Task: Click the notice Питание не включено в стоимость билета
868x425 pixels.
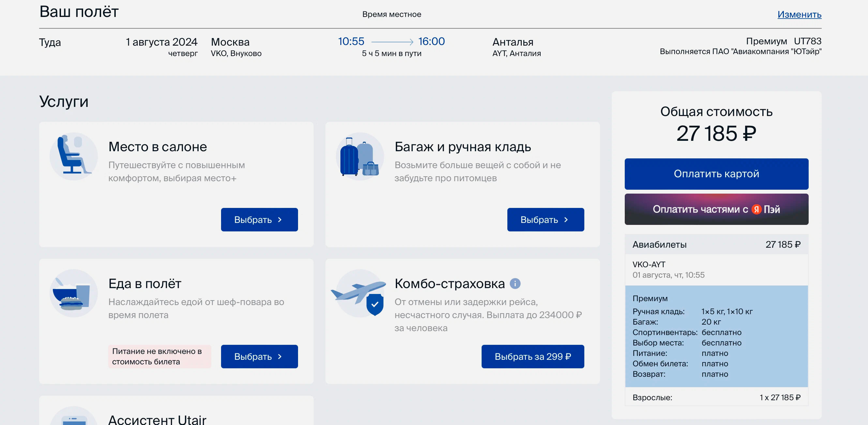Action: point(159,356)
